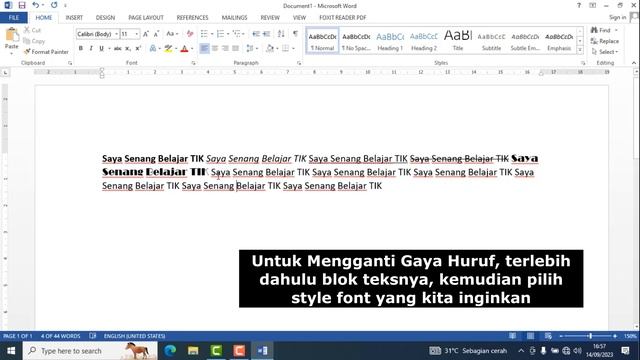Decrease the paragraph indent
640x360 pixels.
pos(256,34)
